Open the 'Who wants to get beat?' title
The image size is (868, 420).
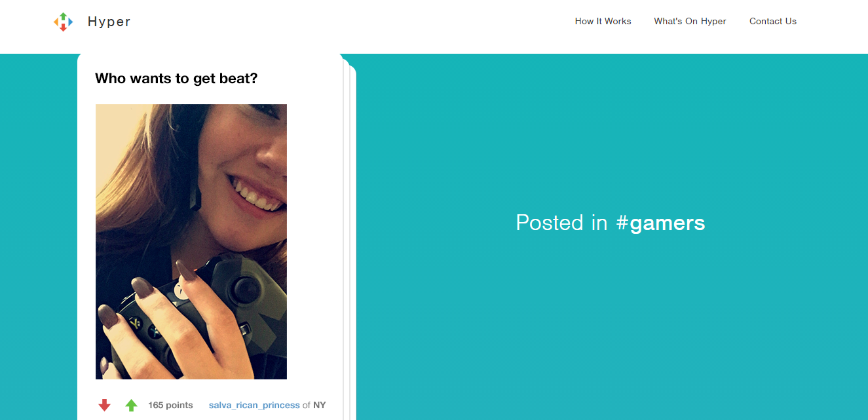pyautogui.click(x=176, y=79)
